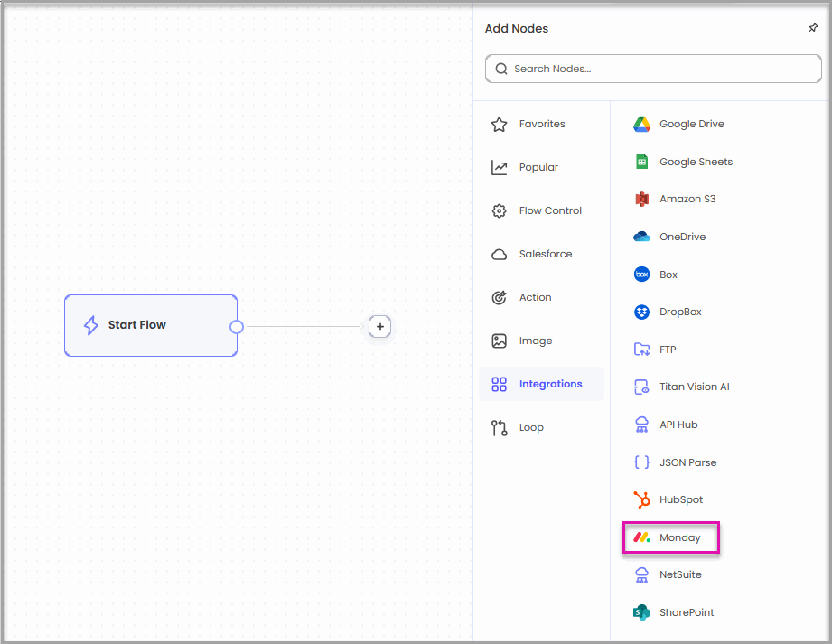Click the Image picture icon
This screenshot has width=832, height=644.
[499, 341]
